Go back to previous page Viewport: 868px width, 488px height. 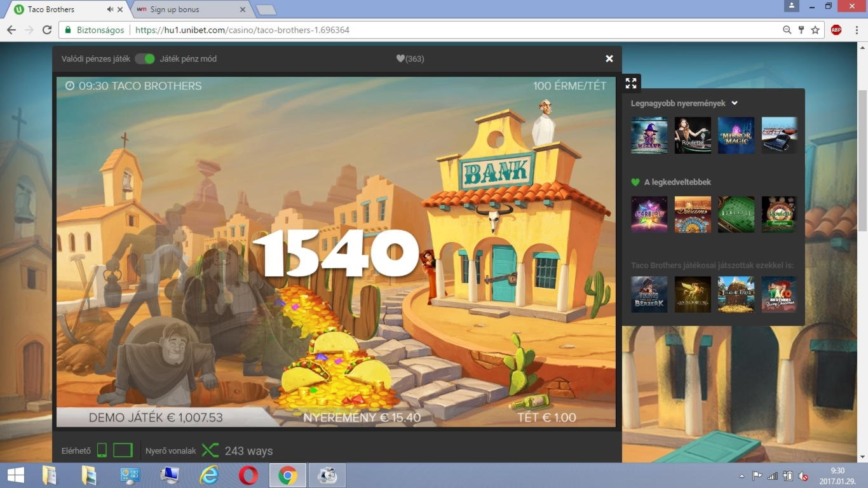(x=11, y=30)
